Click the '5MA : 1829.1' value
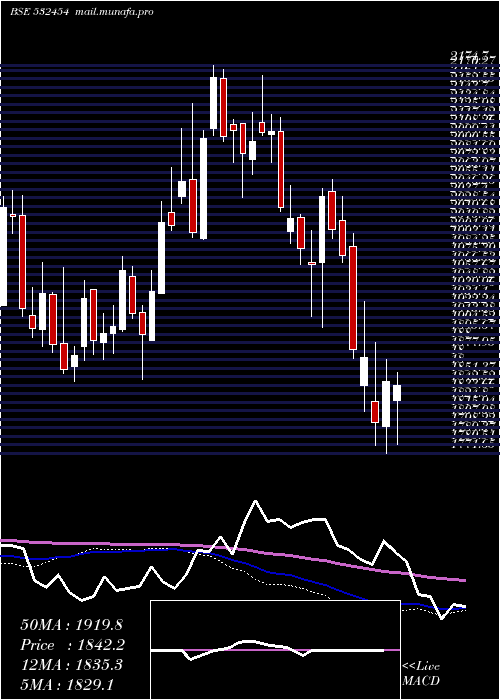 [69, 685]
